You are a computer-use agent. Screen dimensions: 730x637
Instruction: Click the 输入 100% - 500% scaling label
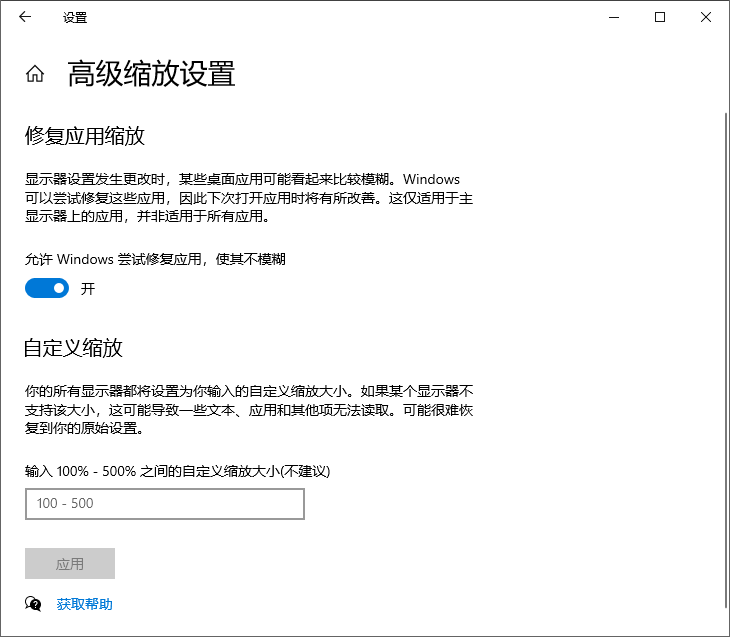177,471
